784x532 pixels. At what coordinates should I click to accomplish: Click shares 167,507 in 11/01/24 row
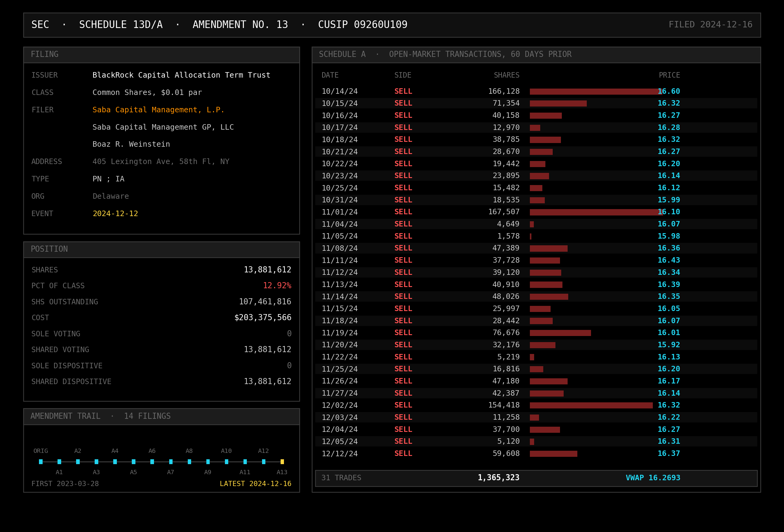coord(504,212)
